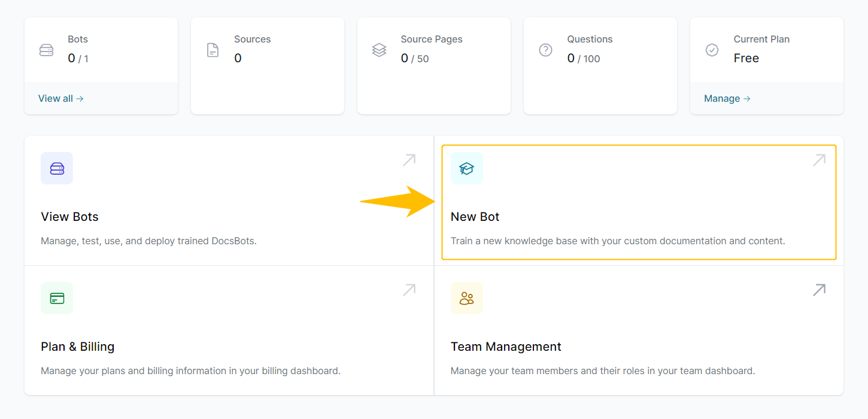The width and height of the screenshot is (868, 419).
Task: Click the arrow icon on New Bot card
Action: pyautogui.click(x=819, y=160)
